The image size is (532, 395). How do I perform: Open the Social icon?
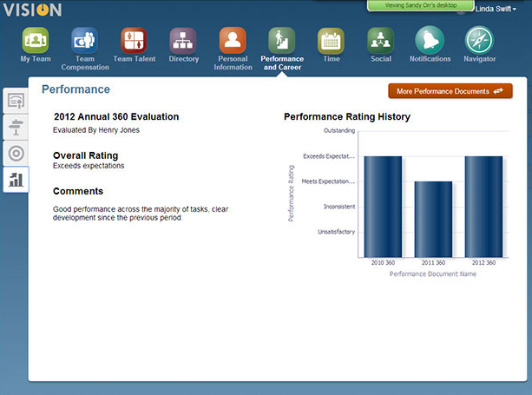coord(381,40)
